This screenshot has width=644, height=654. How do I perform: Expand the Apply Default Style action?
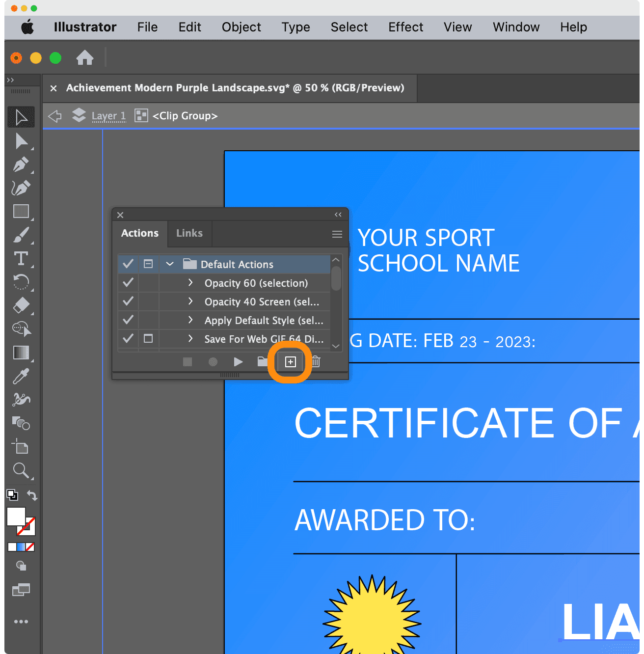click(190, 320)
